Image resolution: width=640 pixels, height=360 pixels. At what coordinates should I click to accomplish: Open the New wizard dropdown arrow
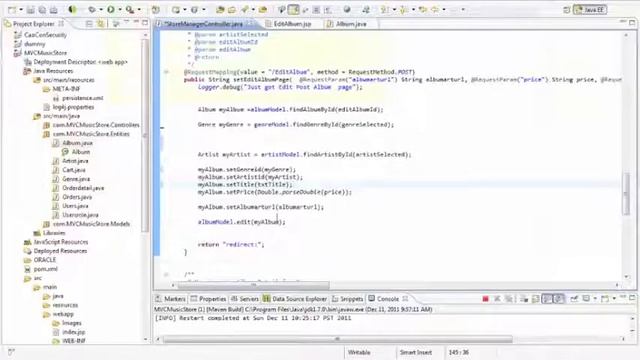[x=21, y=10]
